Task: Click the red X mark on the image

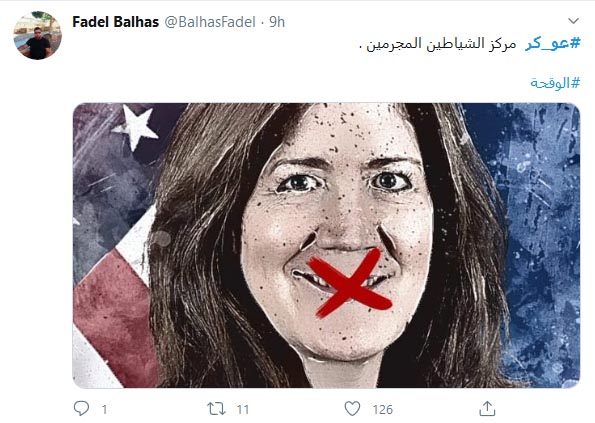Action: point(349,282)
